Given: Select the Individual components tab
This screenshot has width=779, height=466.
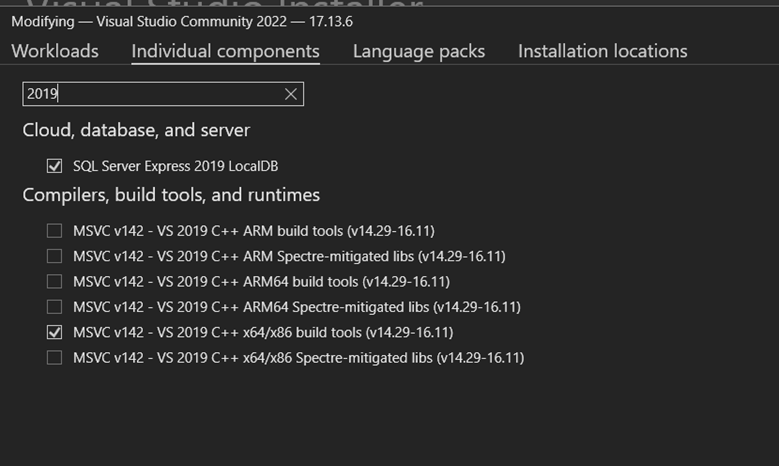Looking at the screenshot, I should (226, 51).
